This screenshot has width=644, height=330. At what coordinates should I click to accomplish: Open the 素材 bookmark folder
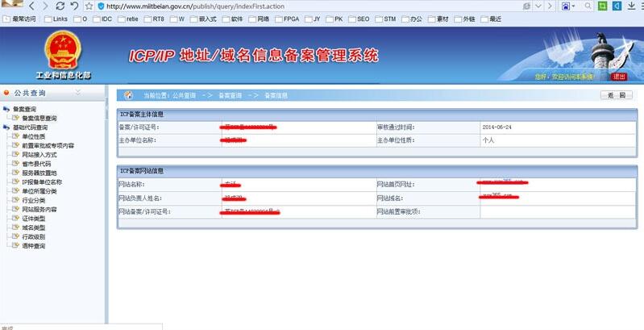click(438, 19)
